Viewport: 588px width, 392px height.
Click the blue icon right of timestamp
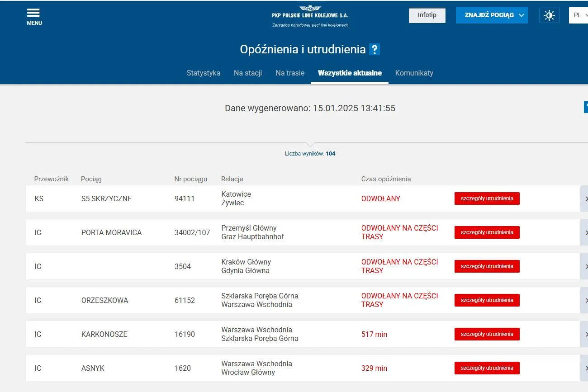click(586, 107)
